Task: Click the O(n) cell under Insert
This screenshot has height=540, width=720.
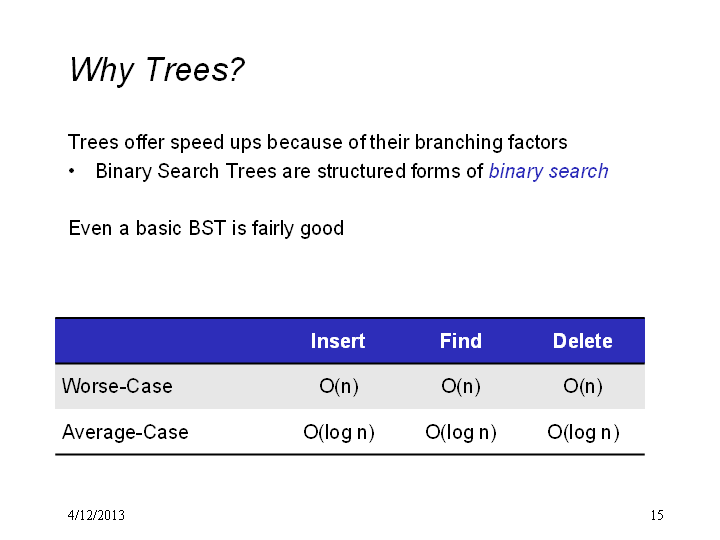Action: [339, 386]
